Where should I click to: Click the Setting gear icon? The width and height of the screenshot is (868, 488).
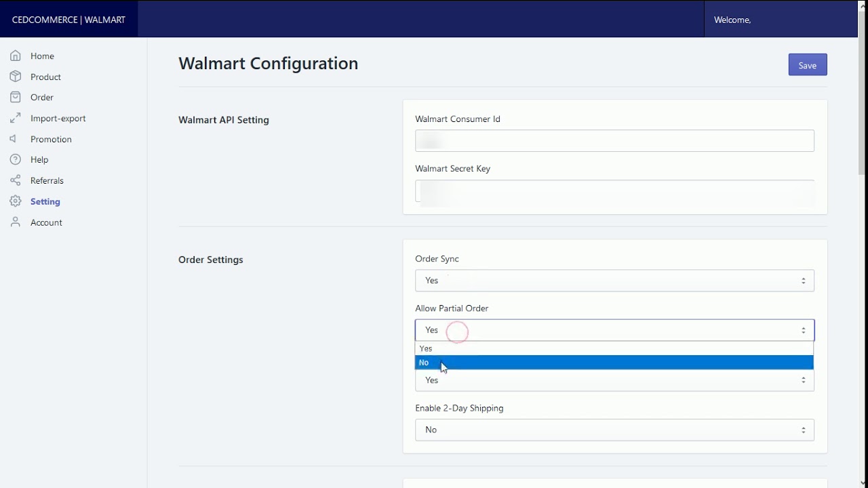[16, 201]
